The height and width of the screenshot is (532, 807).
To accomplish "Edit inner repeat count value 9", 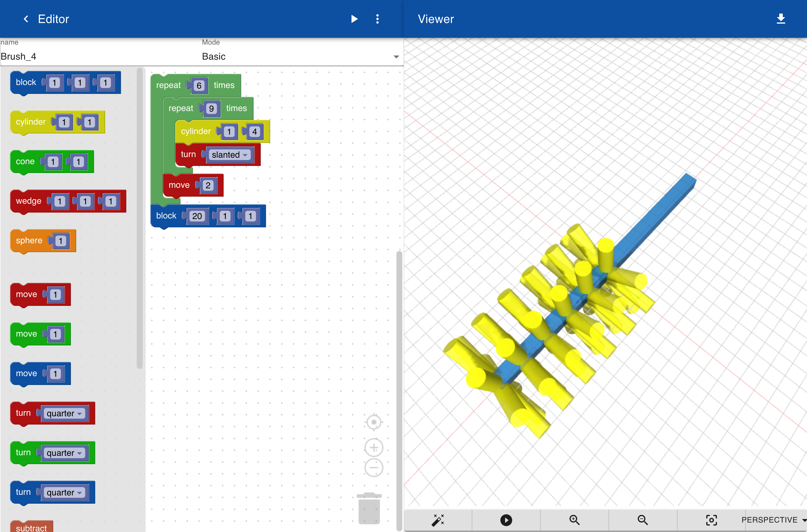I will point(211,109).
